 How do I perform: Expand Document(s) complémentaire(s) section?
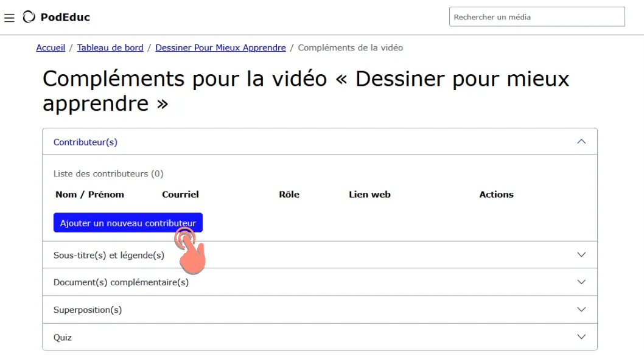point(320,282)
